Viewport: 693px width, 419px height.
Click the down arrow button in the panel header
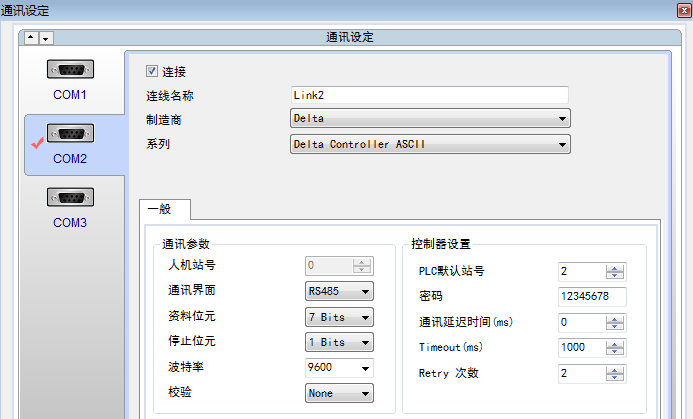tap(45, 38)
